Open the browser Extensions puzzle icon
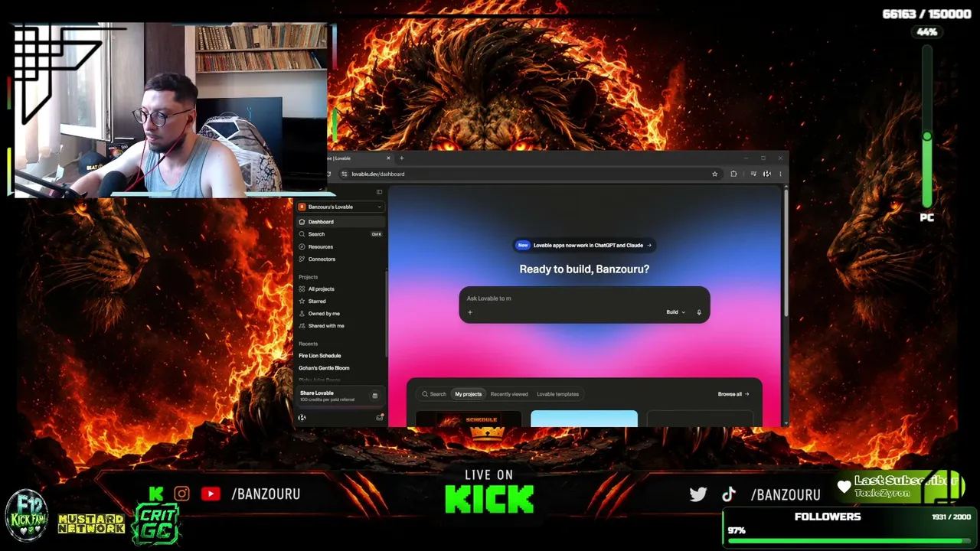 [733, 174]
